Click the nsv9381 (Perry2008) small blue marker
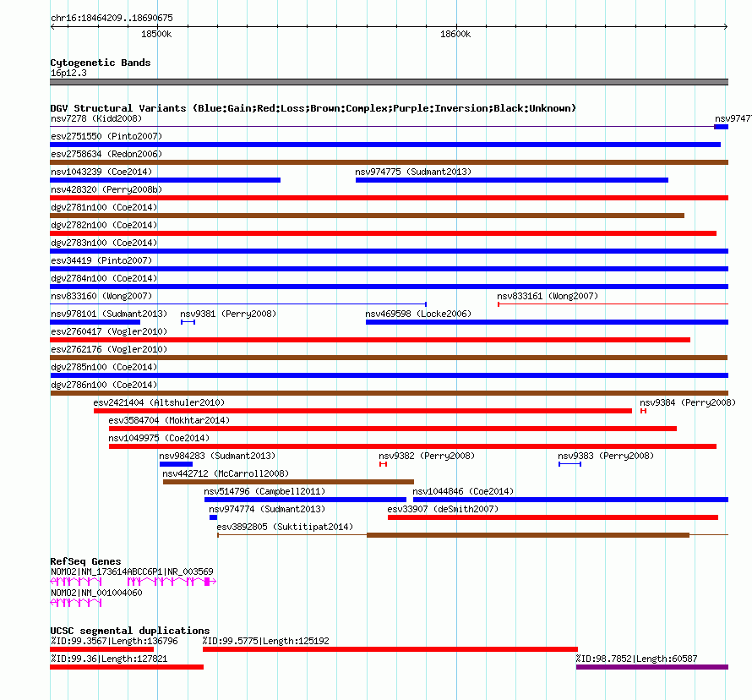The image size is (752, 700). pyautogui.click(x=188, y=322)
